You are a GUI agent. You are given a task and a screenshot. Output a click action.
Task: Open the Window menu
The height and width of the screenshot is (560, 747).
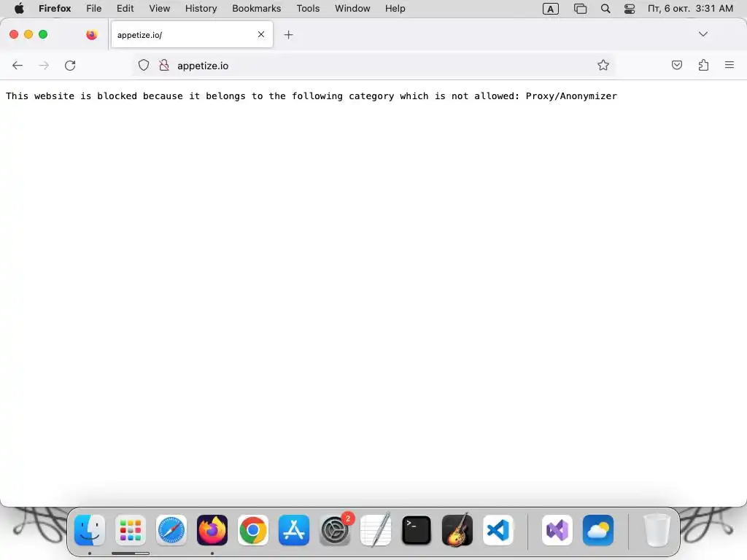352,9
